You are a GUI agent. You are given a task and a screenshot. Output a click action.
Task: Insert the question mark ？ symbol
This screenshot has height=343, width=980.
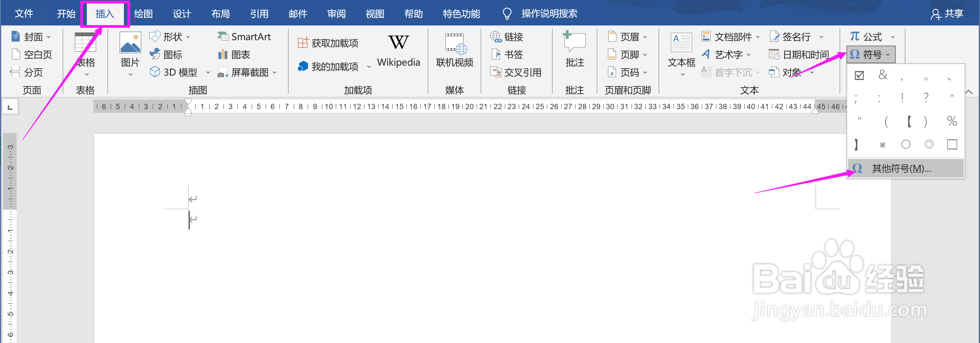click(926, 98)
